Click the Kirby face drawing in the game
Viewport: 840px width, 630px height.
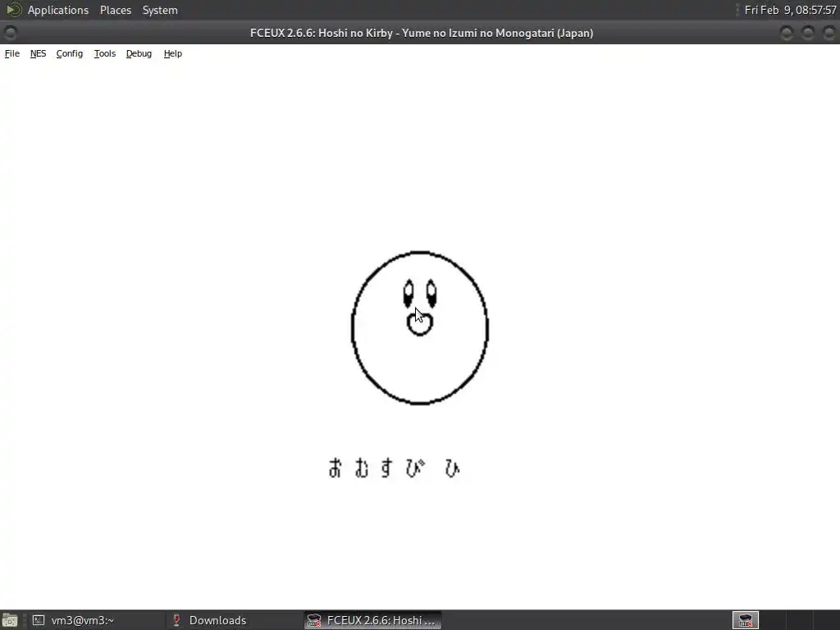coord(419,327)
